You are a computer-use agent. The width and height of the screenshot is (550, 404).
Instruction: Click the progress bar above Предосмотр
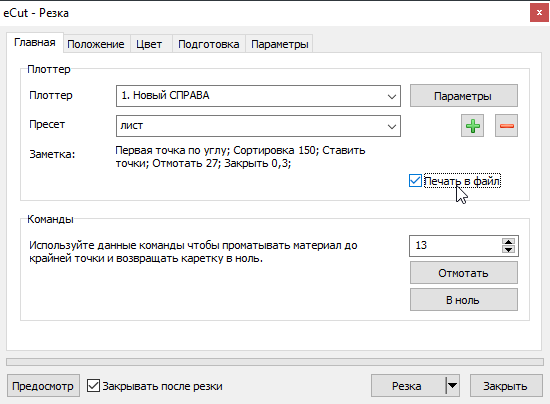(x=275, y=362)
